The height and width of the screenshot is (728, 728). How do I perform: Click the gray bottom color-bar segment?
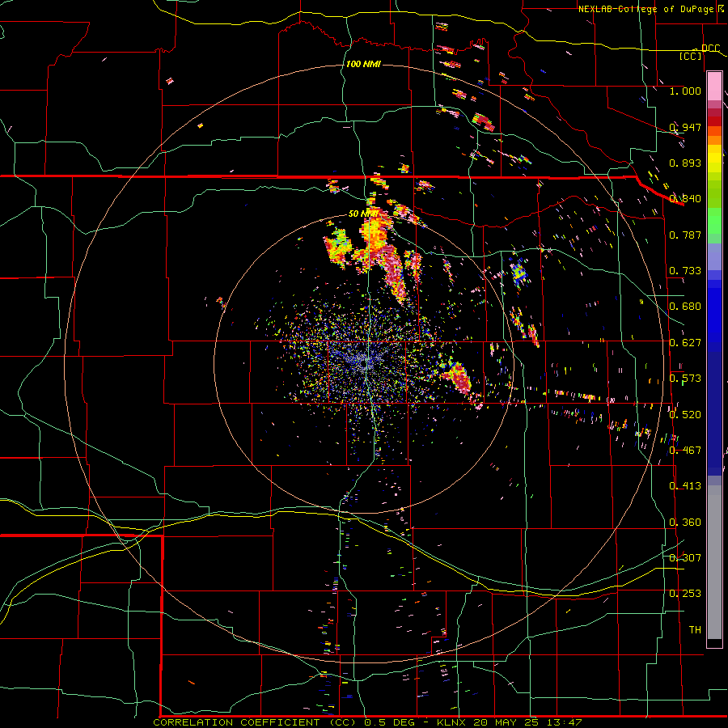click(x=714, y=562)
